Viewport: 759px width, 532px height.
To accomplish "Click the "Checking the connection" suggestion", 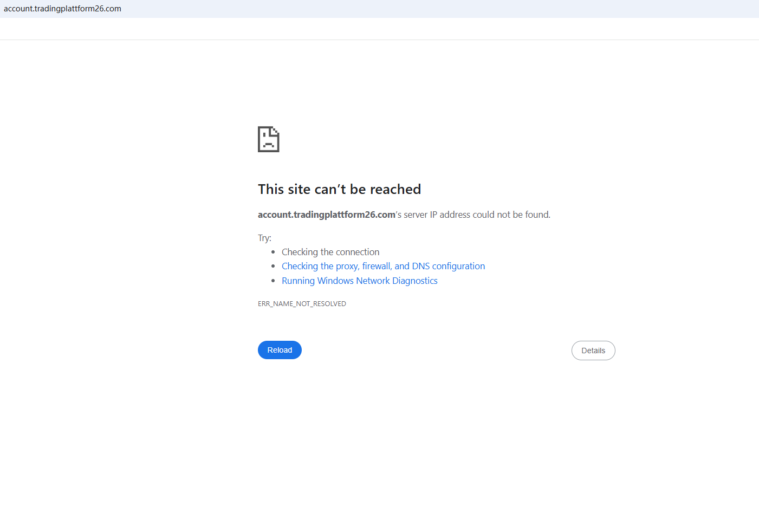I will 330,252.
